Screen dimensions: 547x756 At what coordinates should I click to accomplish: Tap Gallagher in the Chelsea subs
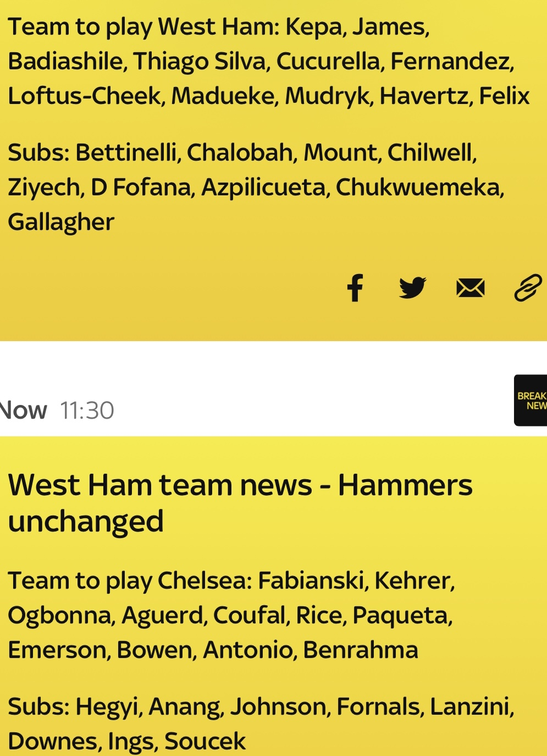61,222
